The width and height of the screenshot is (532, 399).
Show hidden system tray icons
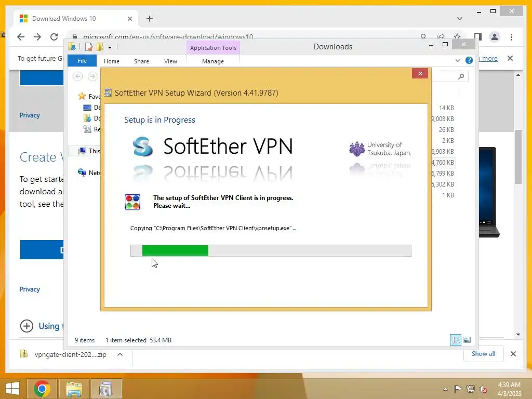tap(445, 389)
